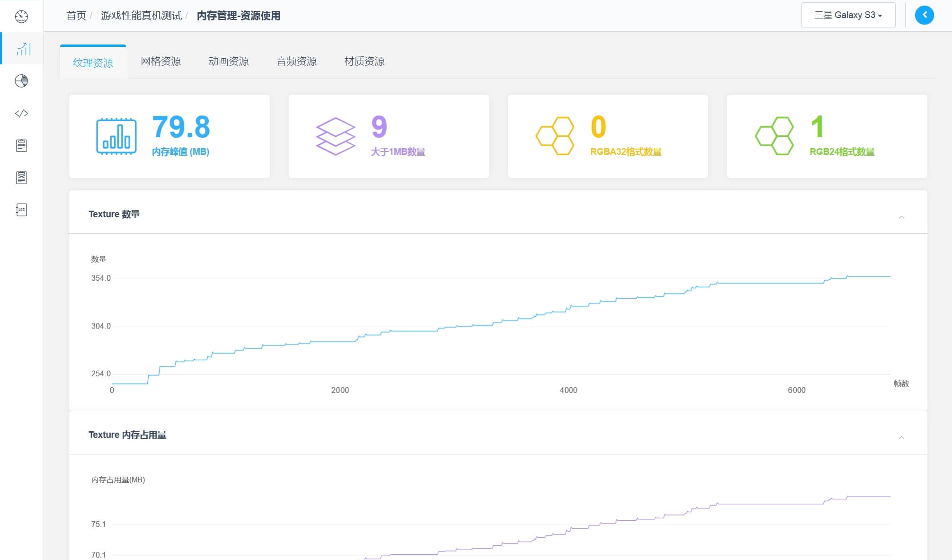Click the purple layers stack icon
Image resolution: width=952 pixels, height=560 pixels.
335,136
